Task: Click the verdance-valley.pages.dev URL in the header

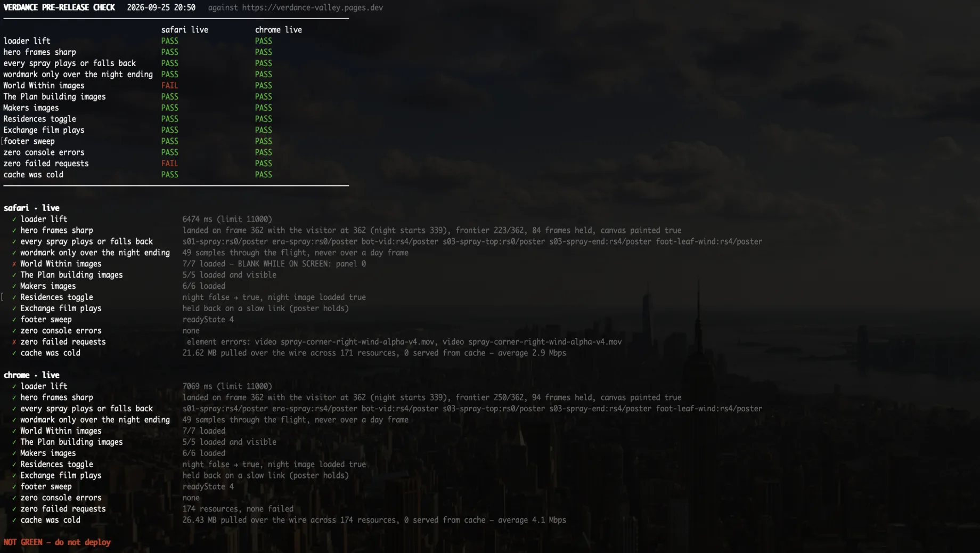Action: pyautogui.click(x=312, y=7)
